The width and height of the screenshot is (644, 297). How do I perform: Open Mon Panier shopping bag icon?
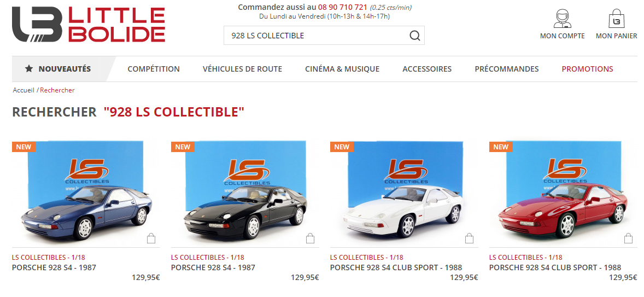pyautogui.click(x=616, y=19)
